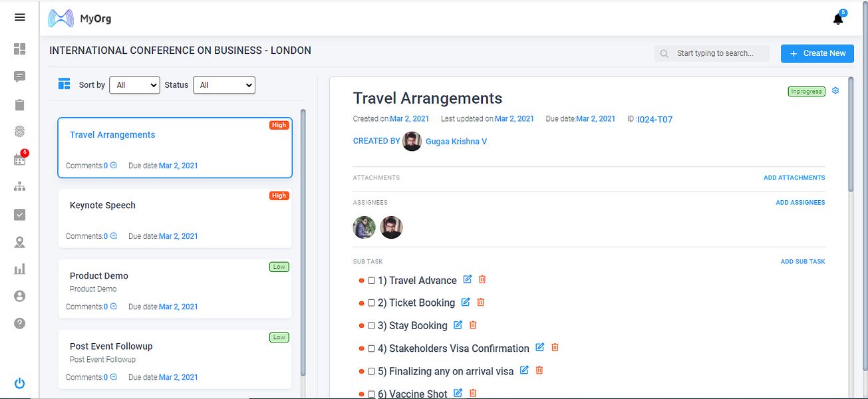Delete Stakeholders Visa Confirmation sub task
This screenshot has width=868, height=399.
coord(555,347)
